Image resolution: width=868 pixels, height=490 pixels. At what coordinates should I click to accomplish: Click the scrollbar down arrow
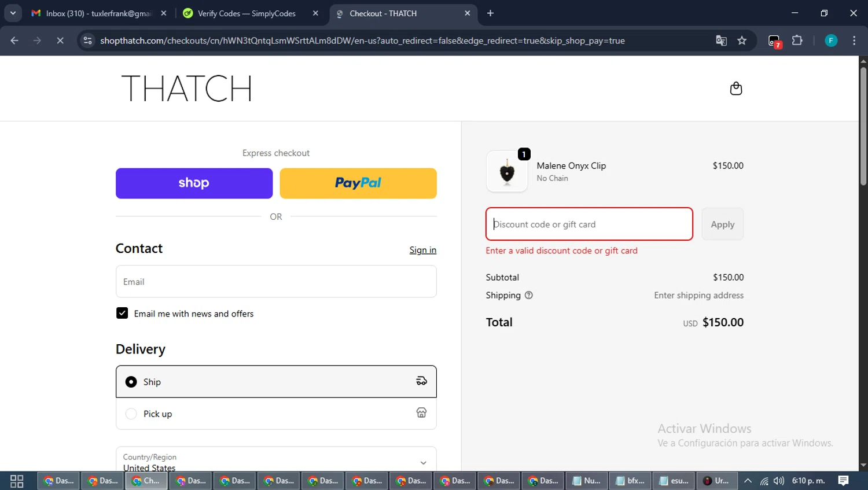pyautogui.click(x=863, y=465)
